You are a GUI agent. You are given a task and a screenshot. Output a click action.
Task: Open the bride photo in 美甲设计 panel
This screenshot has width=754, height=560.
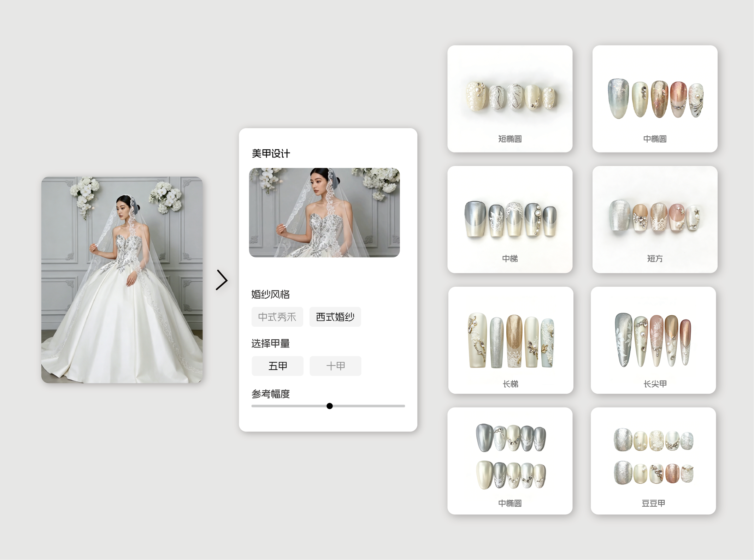324,213
